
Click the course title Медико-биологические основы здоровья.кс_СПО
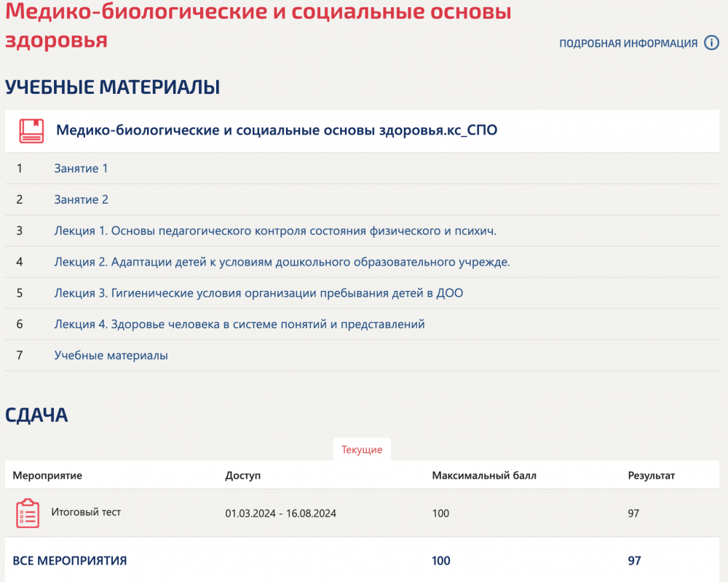pos(277,130)
